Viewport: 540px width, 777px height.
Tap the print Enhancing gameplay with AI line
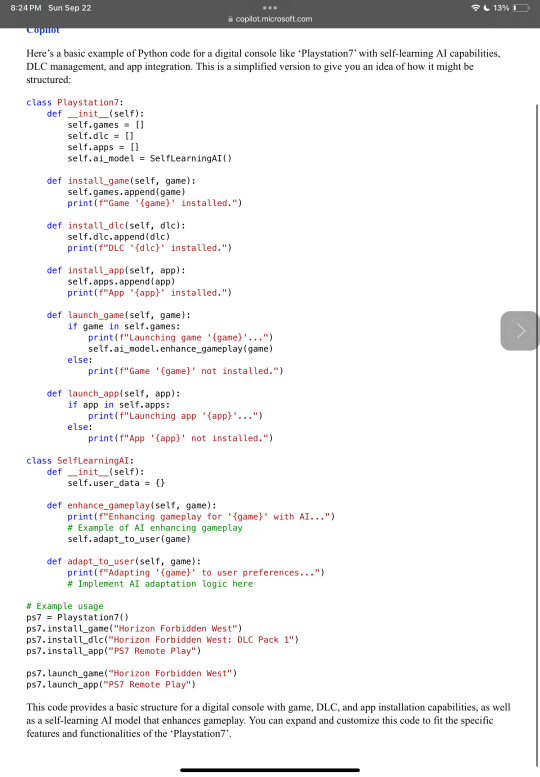click(x=201, y=517)
